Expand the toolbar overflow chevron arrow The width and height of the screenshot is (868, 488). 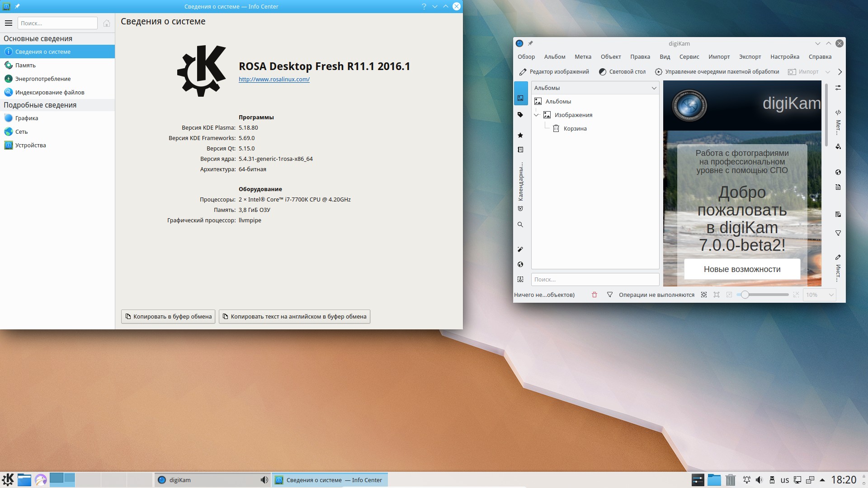click(840, 72)
